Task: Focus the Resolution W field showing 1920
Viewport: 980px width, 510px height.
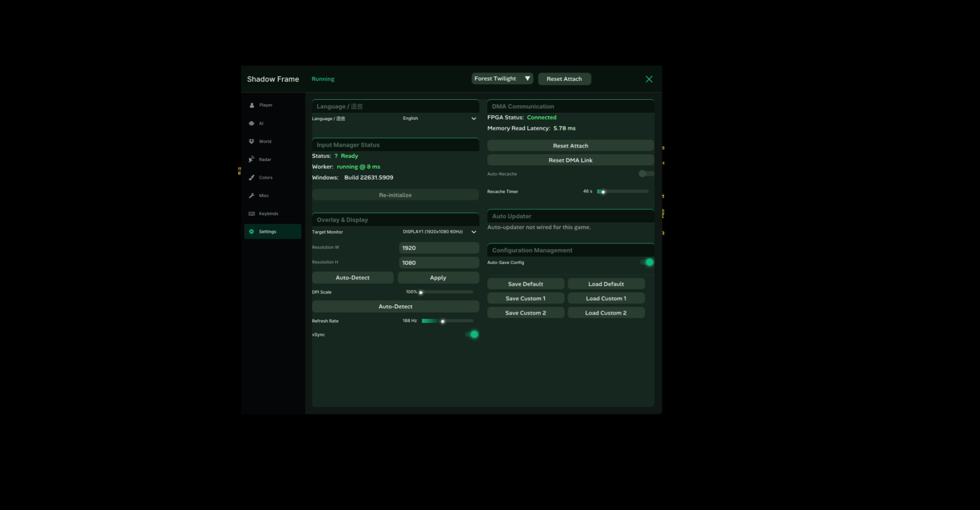Action: [439, 248]
